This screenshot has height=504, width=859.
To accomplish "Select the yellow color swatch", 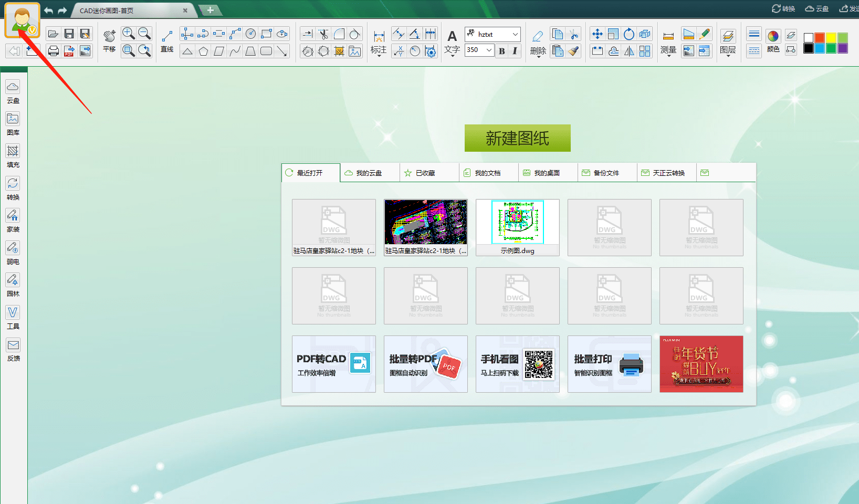I will click(831, 37).
